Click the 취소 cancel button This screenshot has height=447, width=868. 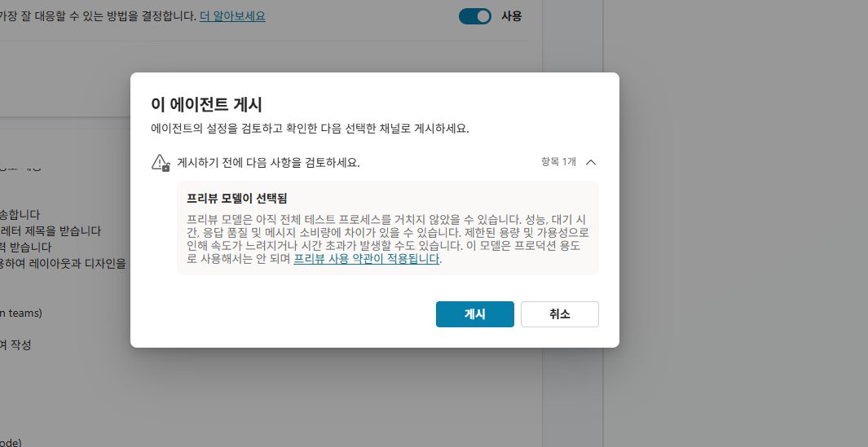coord(559,314)
